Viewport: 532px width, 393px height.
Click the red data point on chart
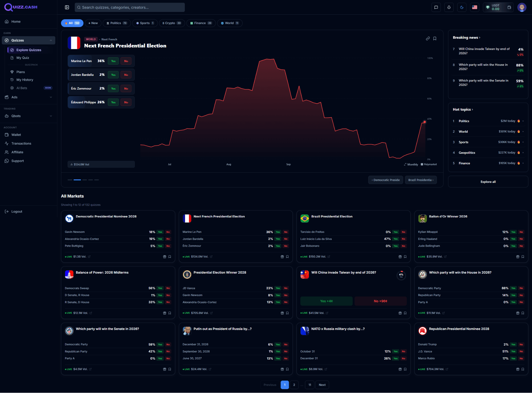[x=425, y=122]
